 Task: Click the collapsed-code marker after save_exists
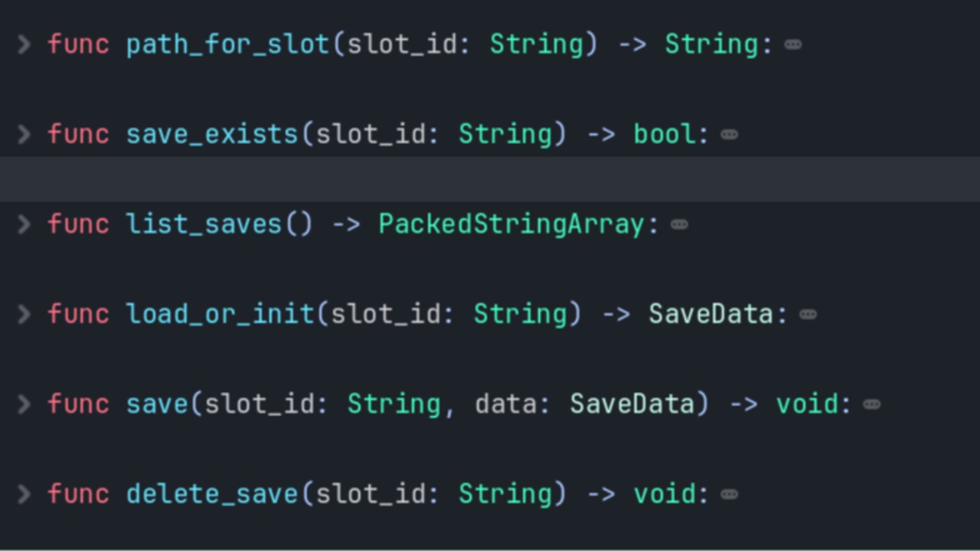tap(730, 135)
